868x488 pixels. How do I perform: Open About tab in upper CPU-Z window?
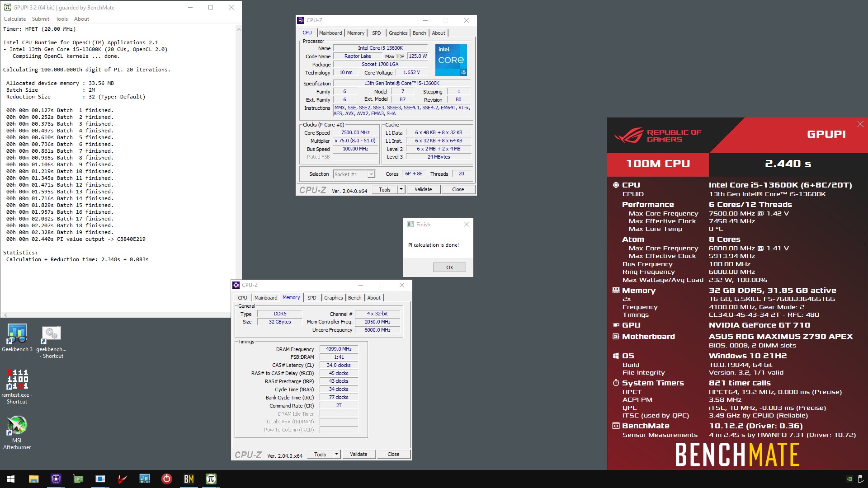438,33
